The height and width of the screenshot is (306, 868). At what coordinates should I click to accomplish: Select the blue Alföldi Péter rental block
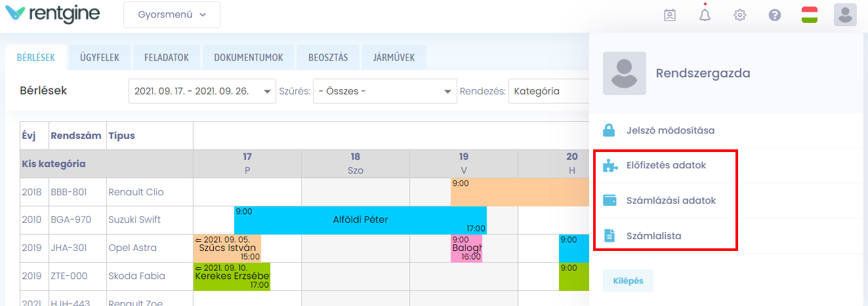[x=360, y=220]
